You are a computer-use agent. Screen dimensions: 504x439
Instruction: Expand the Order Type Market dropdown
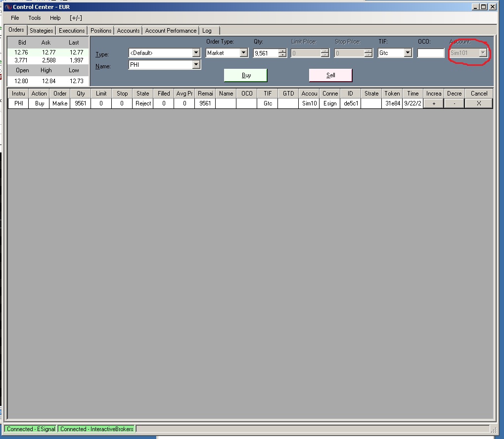pos(244,53)
